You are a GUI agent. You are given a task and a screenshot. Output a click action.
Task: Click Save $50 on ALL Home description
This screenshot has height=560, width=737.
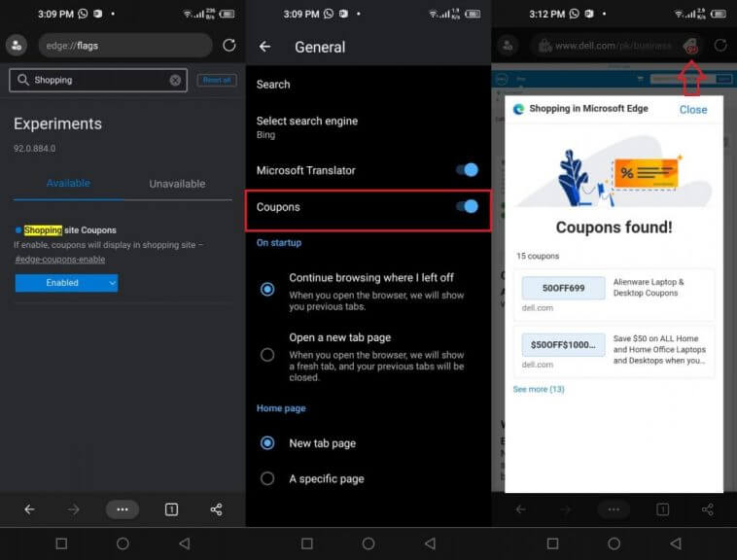(659, 350)
